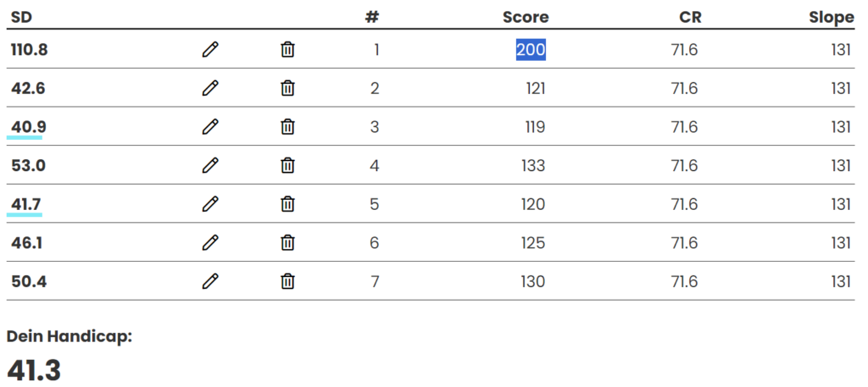Image resolution: width=868 pixels, height=387 pixels.
Task: Click the Score column header
Action: [526, 17]
